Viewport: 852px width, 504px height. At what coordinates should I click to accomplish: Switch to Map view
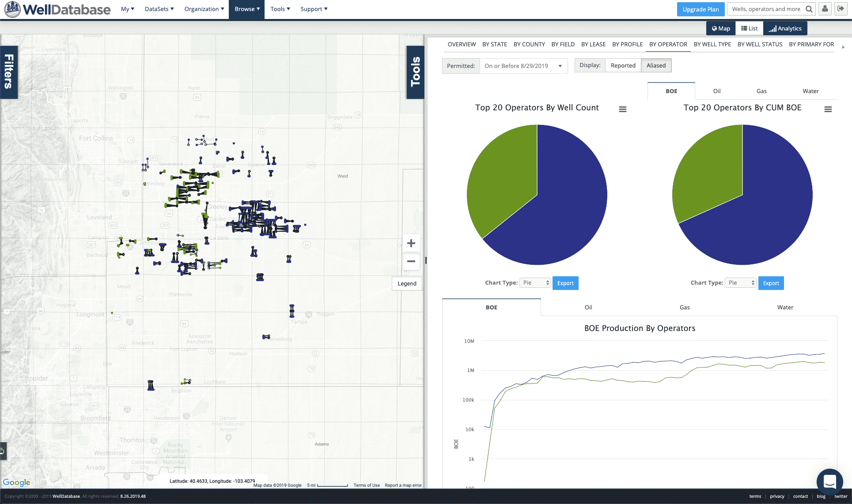(x=721, y=28)
